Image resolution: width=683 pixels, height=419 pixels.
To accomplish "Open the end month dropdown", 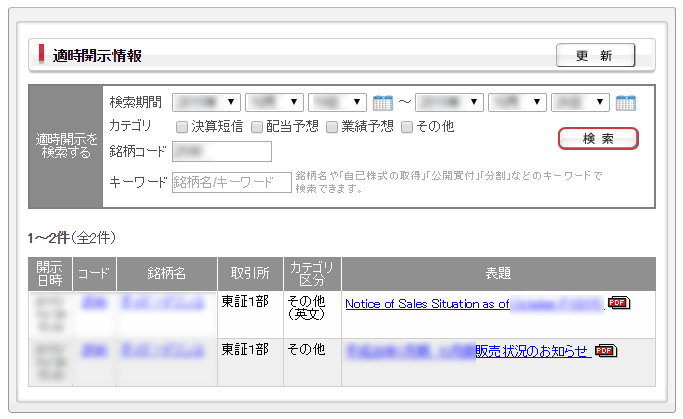I will [x=518, y=102].
